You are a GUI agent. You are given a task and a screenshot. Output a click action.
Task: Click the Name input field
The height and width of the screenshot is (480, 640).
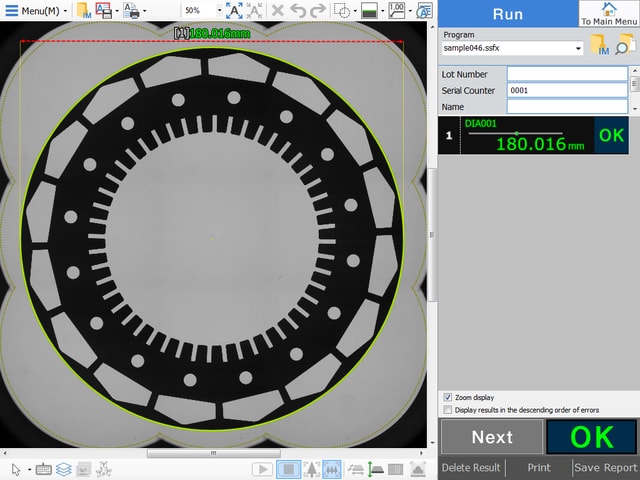pyautogui.click(x=567, y=107)
